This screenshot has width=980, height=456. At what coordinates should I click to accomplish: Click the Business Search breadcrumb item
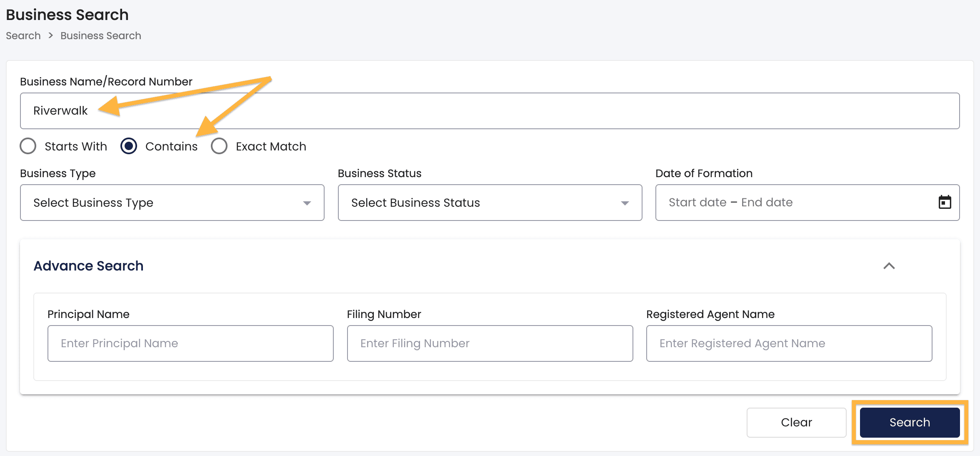click(100, 35)
